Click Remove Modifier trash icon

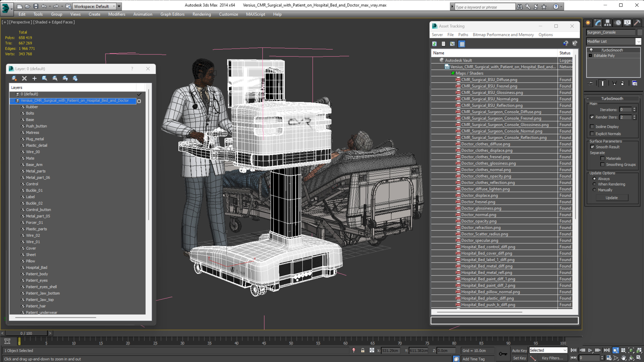623,83
